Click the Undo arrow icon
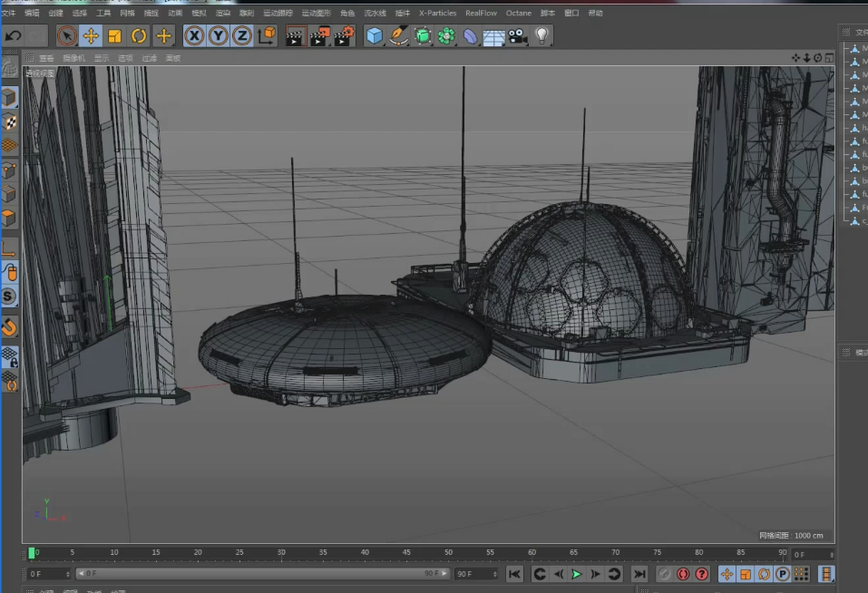Image resolution: width=868 pixels, height=593 pixels. click(13, 35)
